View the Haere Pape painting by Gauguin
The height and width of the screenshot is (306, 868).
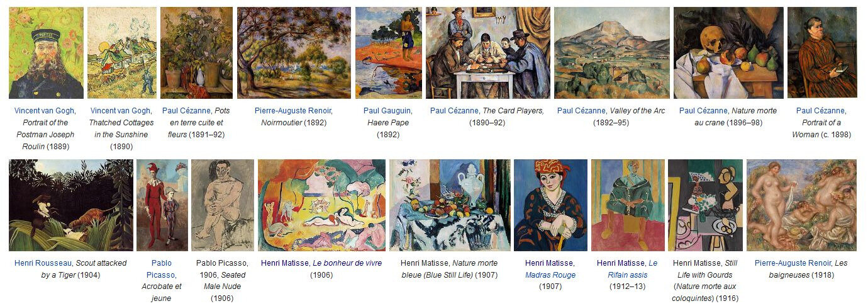(388, 53)
